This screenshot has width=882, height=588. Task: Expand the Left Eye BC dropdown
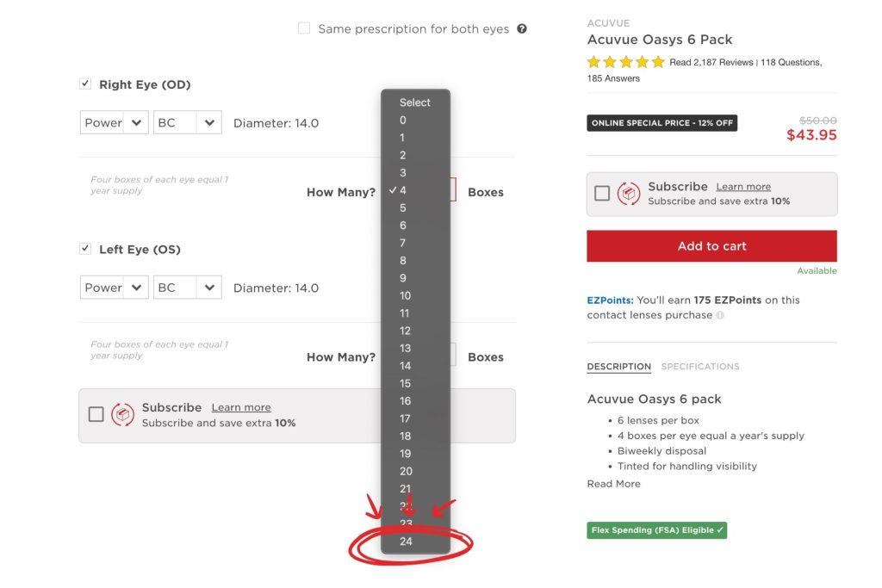pyautogui.click(x=188, y=288)
